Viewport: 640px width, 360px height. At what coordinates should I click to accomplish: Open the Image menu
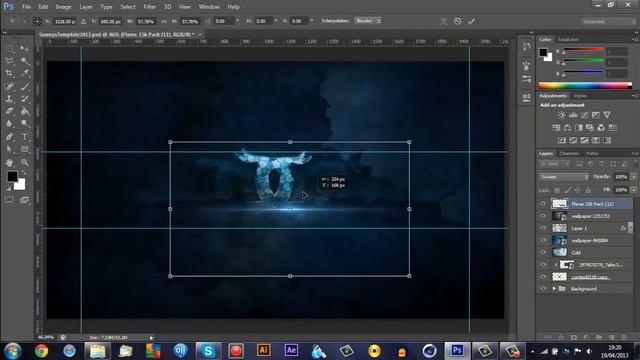pyautogui.click(x=63, y=7)
